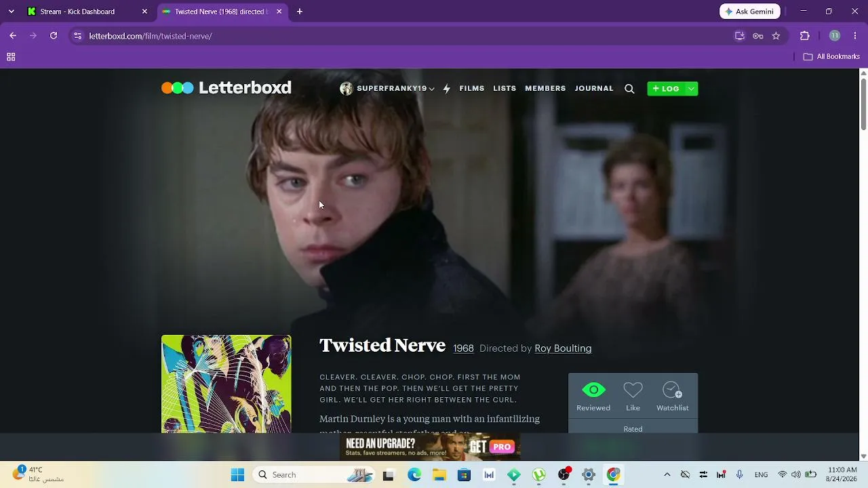The image size is (868, 488).
Task: Open the JOURNAL menu
Action: click(x=594, y=89)
